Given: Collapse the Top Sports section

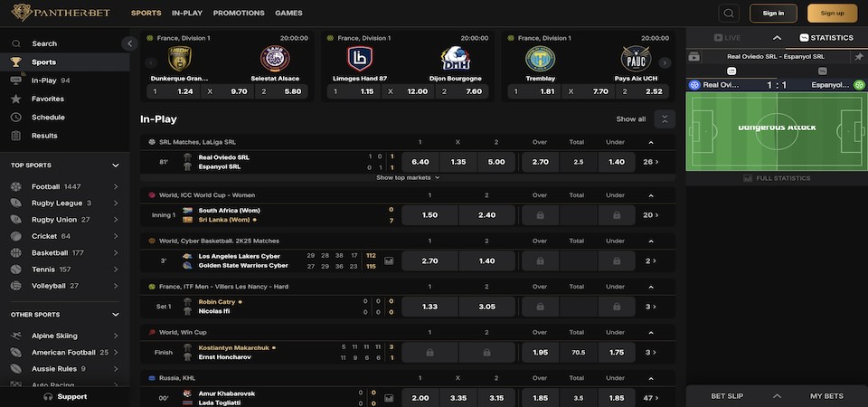Looking at the screenshot, I should (x=115, y=166).
